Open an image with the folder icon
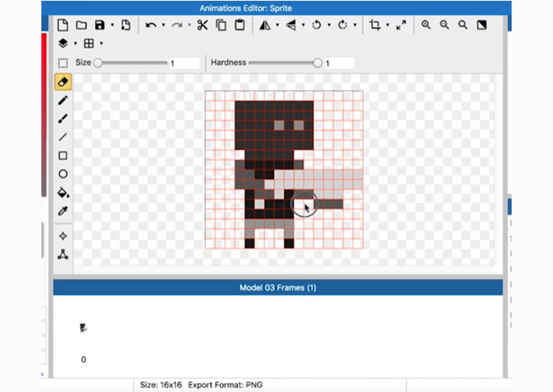The width and height of the screenshot is (553, 392). tap(81, 25)
